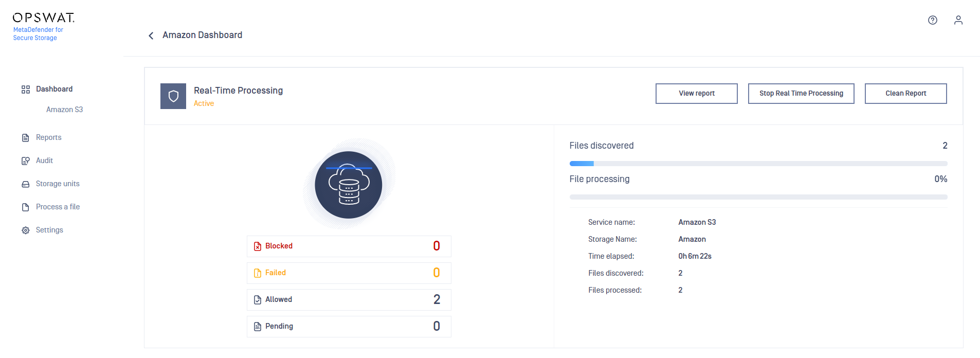Click the Pending count value
The height and width of the screenshot is (358, 980).
point(437,326)
